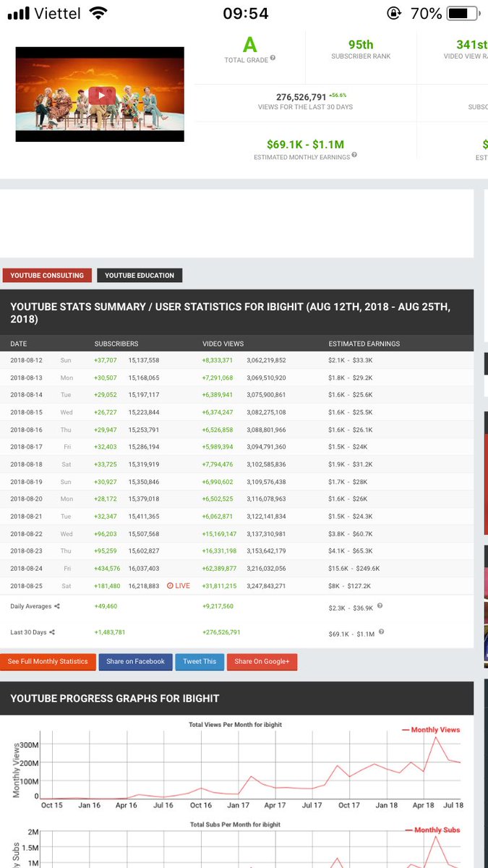488x868 pixels.
Task: Click Share on Facebook button
Action: pyautogui.click(x=135, y=662)
